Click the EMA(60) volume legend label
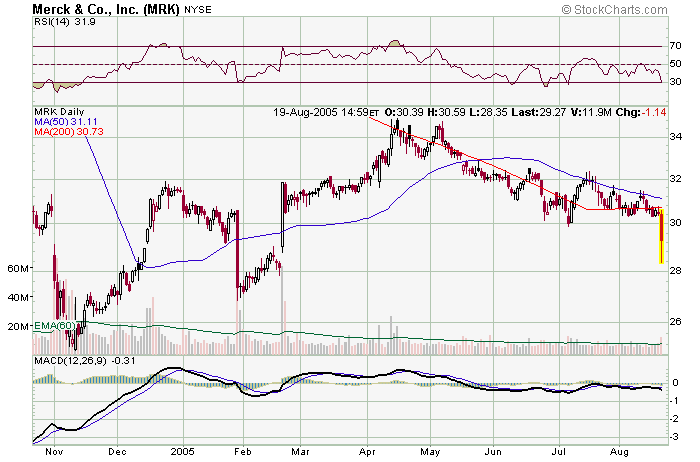The height and width of the screenshot is (462, 700). coord(54,326)
